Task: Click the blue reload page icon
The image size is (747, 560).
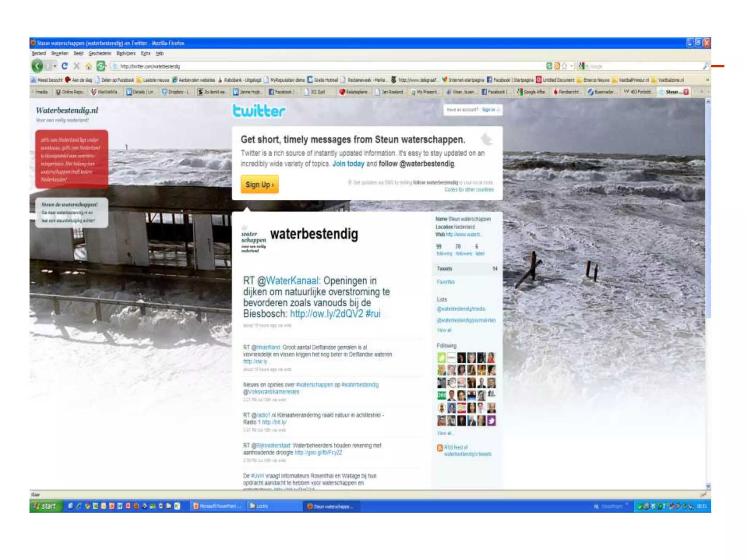Action: click(x=65, y=66)
